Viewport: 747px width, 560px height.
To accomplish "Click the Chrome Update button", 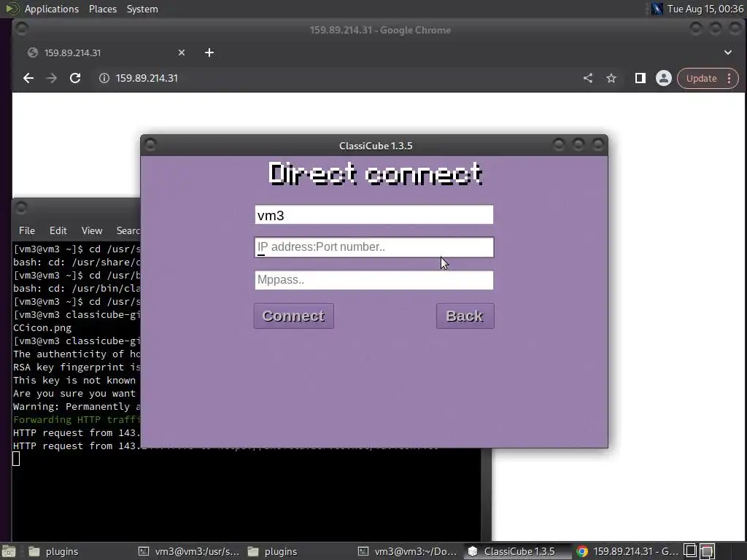I will tap(701, 79).
